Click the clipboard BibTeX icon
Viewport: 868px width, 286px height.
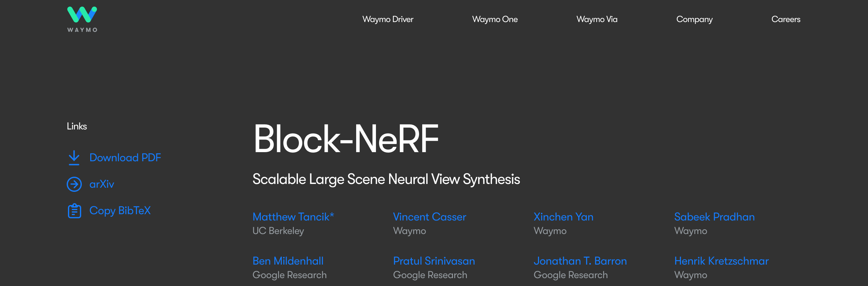[x=74, y=211]
